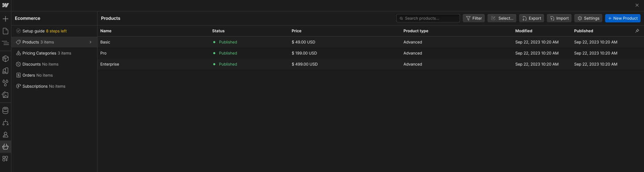Open Subscriptions in the sidebar

[x=54, y=86]
